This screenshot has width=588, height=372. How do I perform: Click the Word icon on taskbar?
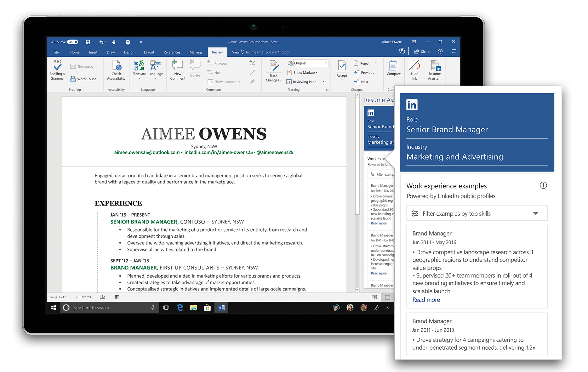221,308
